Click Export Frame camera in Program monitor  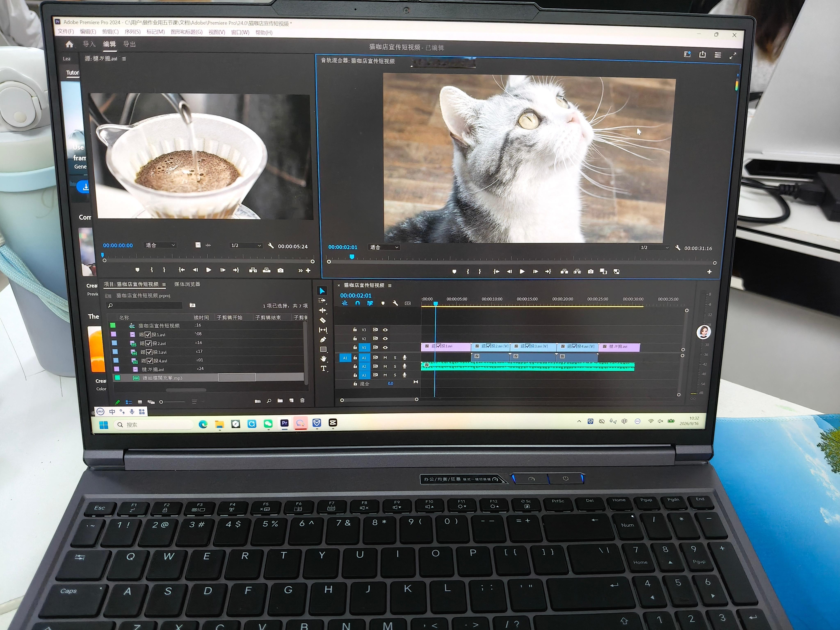pyautogui.click(x=590, y=272)
